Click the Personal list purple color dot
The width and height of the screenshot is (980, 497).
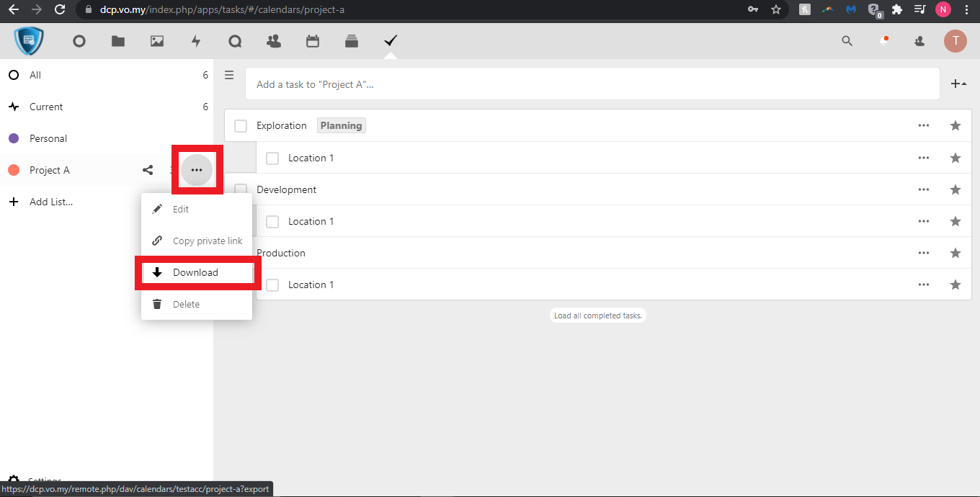(x=13, y=138)
